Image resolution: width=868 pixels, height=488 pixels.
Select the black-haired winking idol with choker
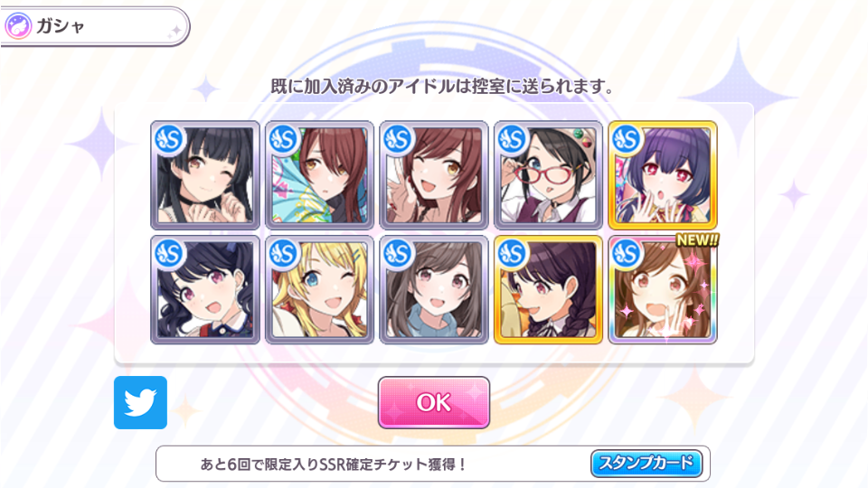click(x=205, y=174)
